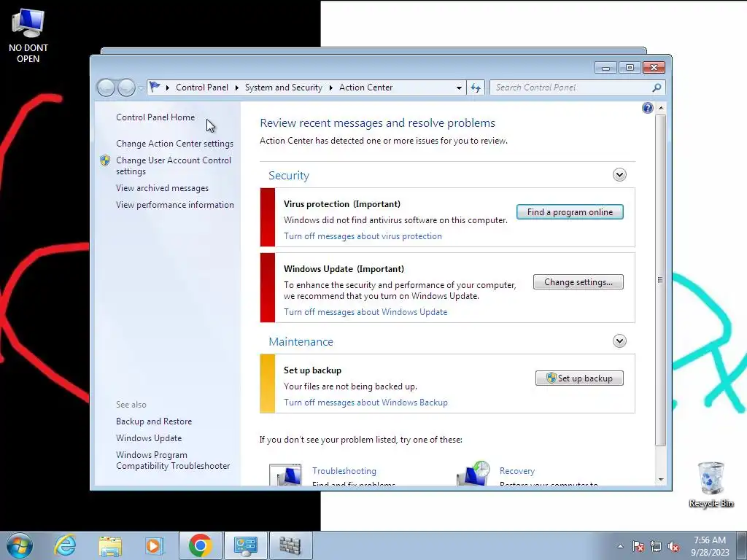Click the Maintenance section heading
Viewport: 747px width, 560px height.
(x=301, y=341)
